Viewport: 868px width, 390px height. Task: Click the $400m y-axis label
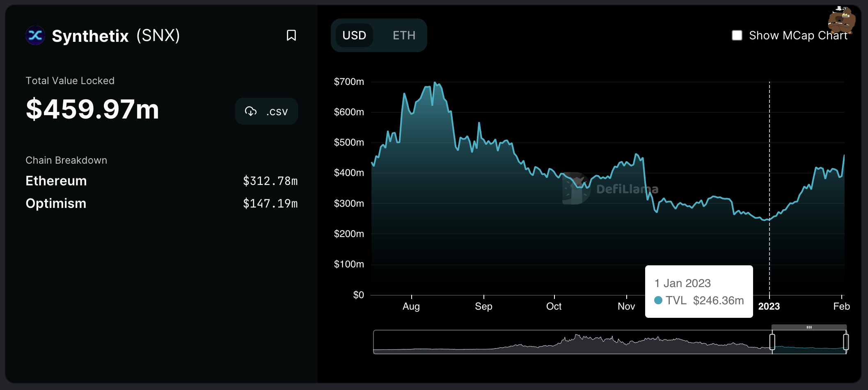coord(349,173)
